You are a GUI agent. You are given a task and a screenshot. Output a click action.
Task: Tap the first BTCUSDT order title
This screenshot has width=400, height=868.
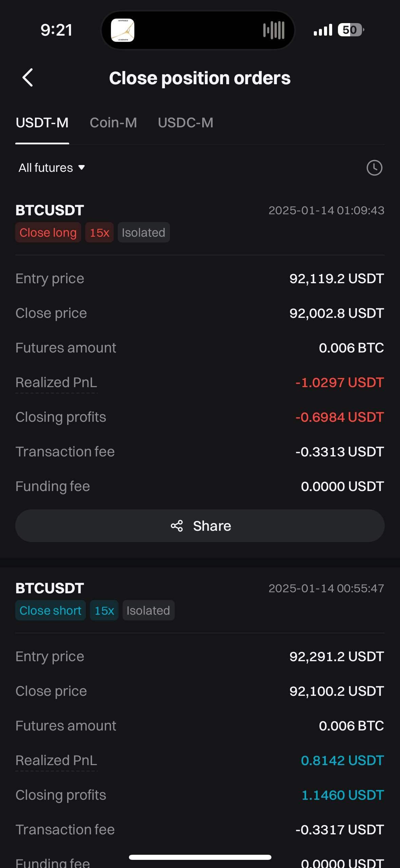point(50,210)
